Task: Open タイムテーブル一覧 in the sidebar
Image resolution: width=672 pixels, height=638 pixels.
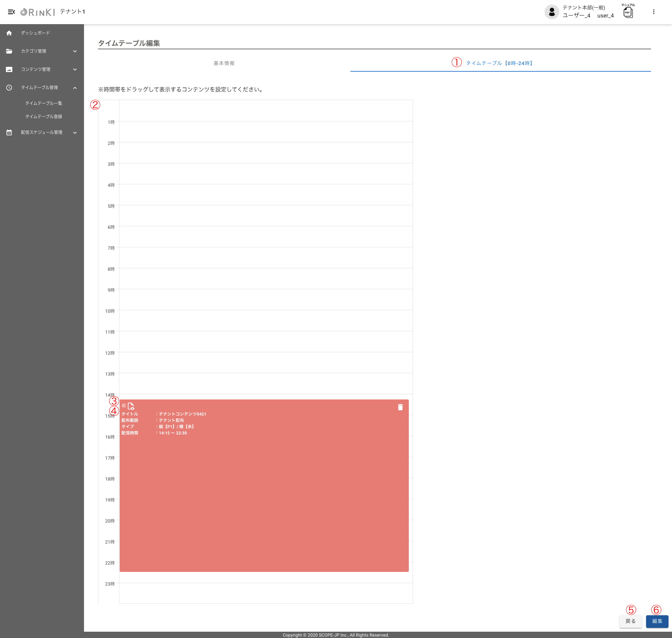Action: pos(44,103)
